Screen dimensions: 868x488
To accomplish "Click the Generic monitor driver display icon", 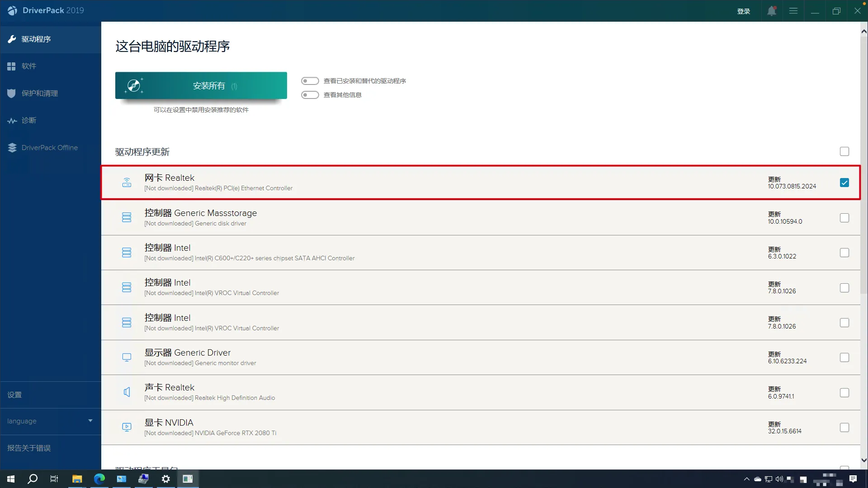I will (127, 357).
